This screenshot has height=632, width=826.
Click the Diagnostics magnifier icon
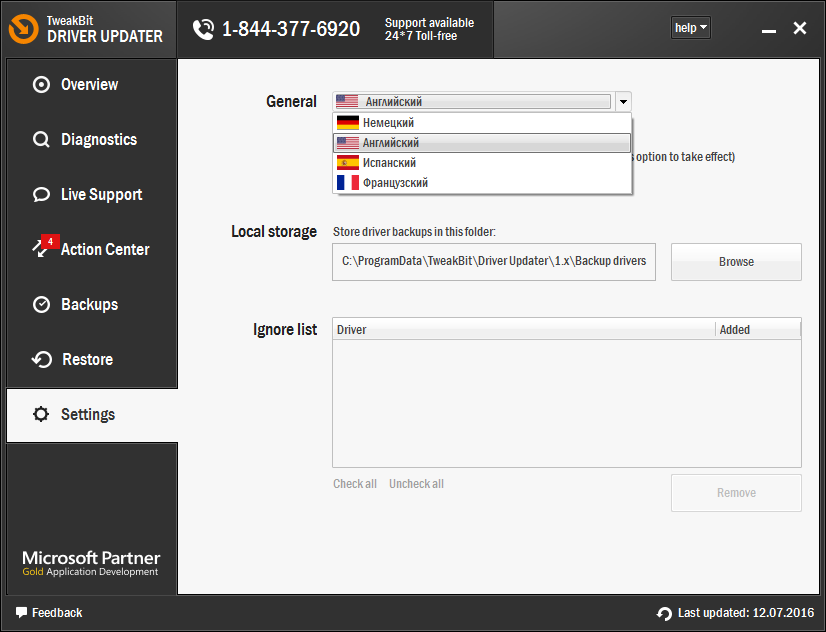click(41, 140)
